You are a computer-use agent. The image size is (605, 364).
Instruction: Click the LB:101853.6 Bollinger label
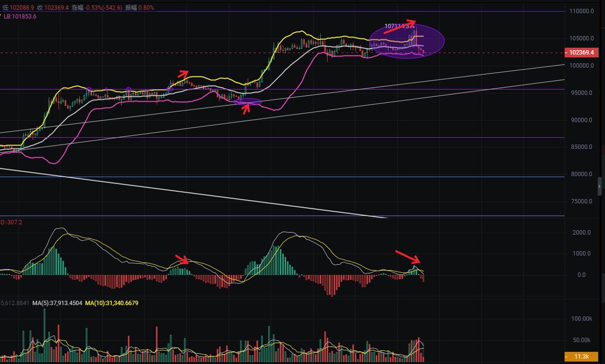coord(20,16)
